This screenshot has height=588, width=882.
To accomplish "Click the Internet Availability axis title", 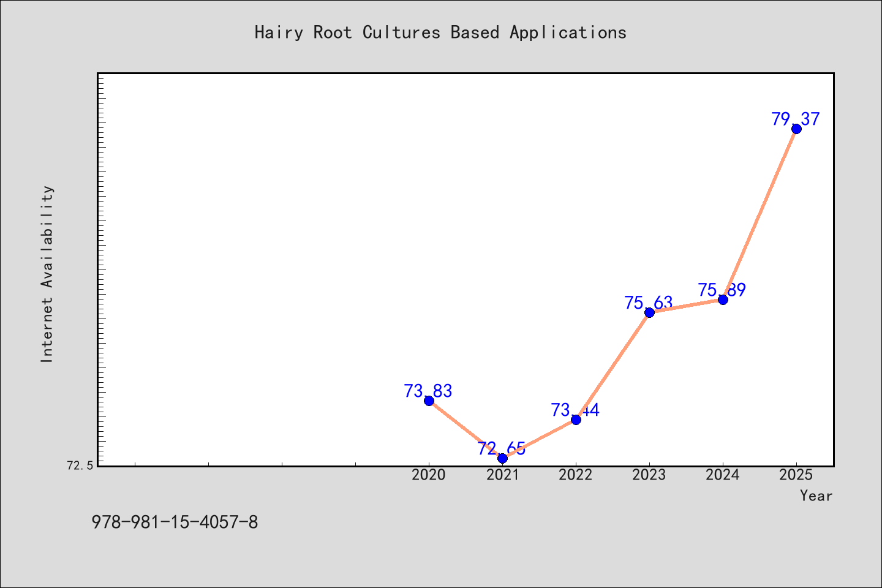I will pyautogui.click(x=47, y=274).
